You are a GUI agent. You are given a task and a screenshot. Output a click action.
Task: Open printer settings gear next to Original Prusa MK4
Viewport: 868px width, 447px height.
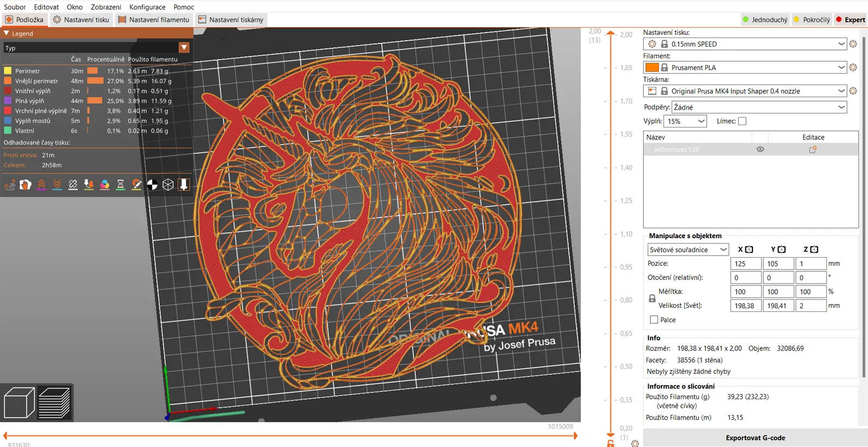click(853, 91)
